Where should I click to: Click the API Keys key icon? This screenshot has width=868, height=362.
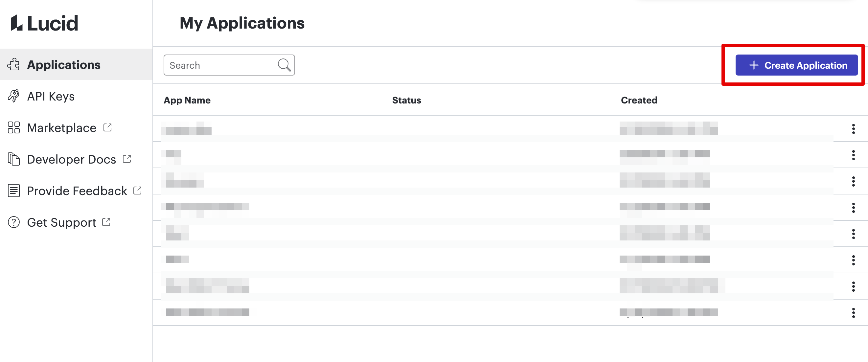click(x=13, y=96)
